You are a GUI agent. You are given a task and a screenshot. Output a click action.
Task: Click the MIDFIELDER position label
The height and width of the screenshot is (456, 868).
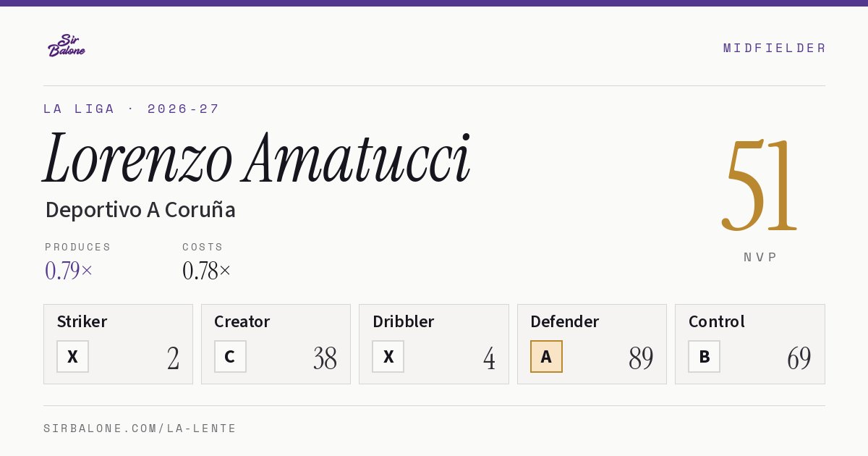click(x=775, y=48)
